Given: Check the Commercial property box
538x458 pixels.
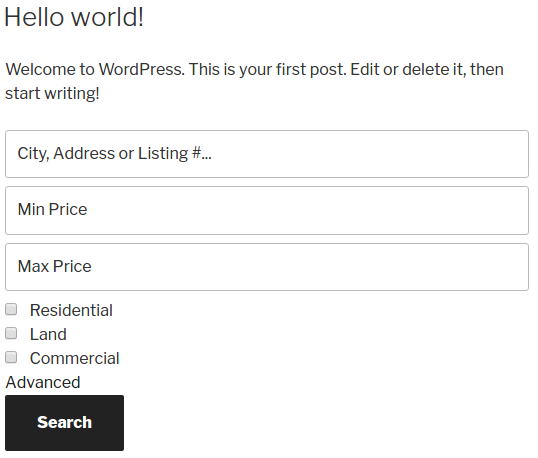Looking at the screenshot, I should (11, 357).
